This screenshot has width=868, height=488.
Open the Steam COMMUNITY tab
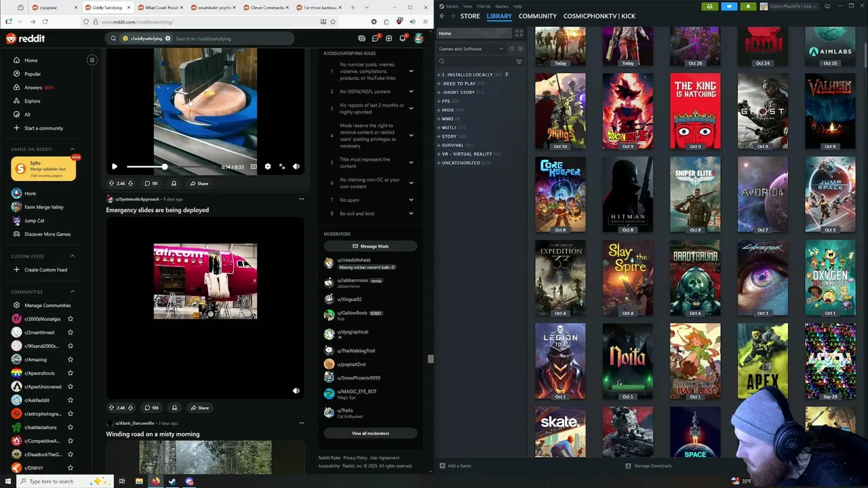coord(538,16)
